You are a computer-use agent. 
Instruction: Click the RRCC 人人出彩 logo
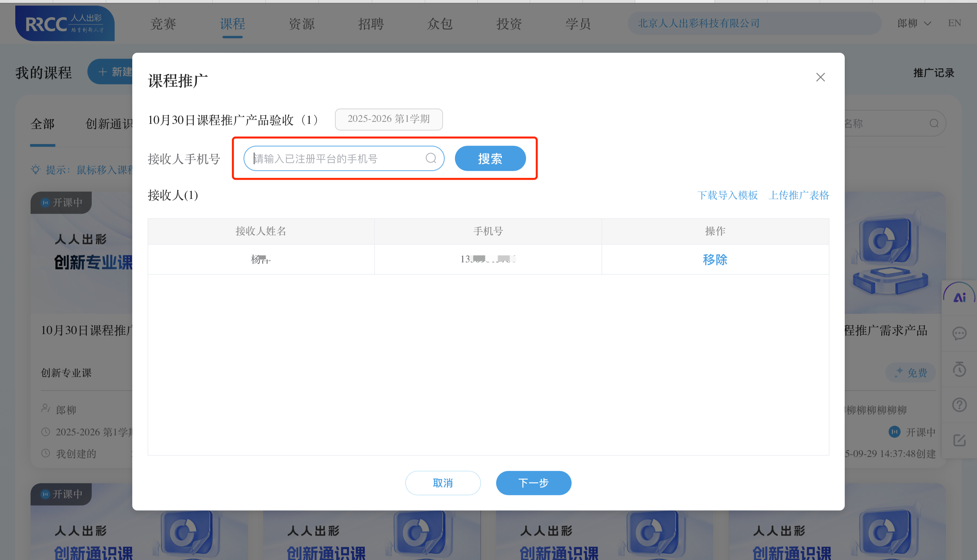pos(65,23)
